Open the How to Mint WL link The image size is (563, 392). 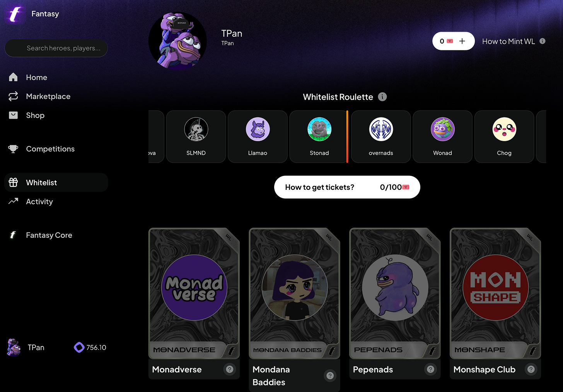[508, 41]
